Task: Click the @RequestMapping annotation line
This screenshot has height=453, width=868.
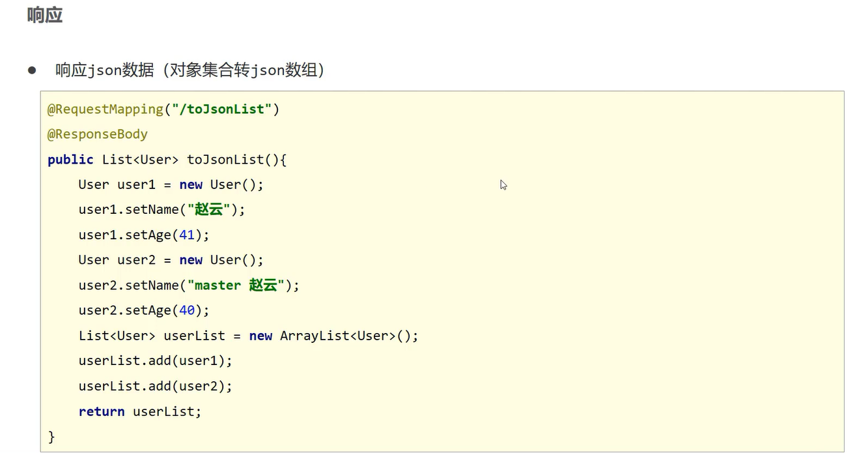Action: [163, 110]
